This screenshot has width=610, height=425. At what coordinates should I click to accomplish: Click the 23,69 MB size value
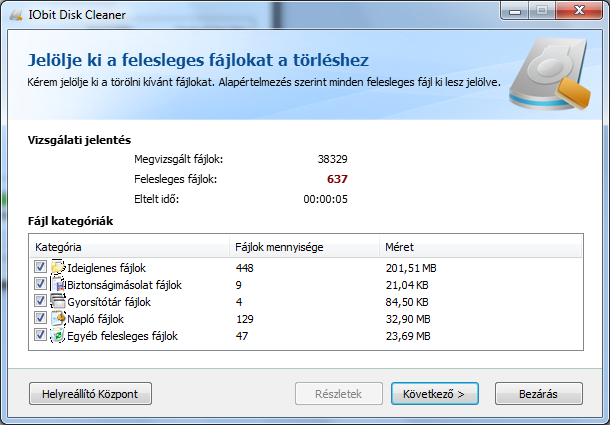pyautogui.click(x=408, y=336)
